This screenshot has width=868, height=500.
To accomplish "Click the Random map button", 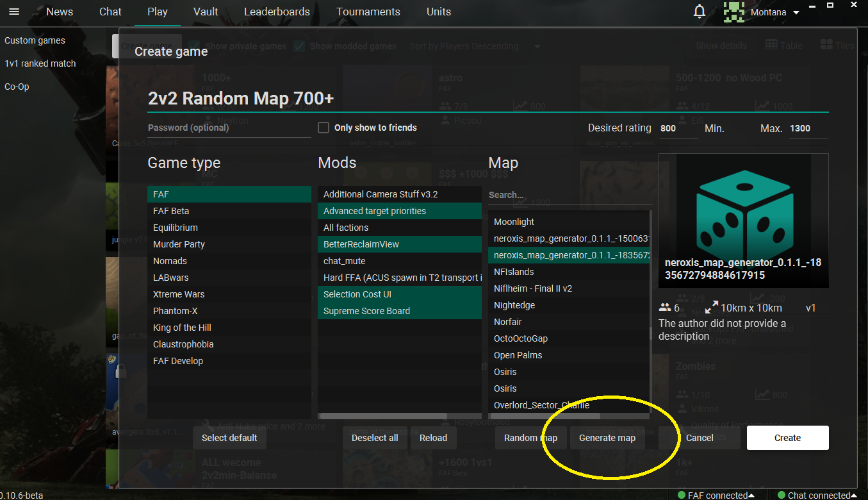I will coord(530,438).
